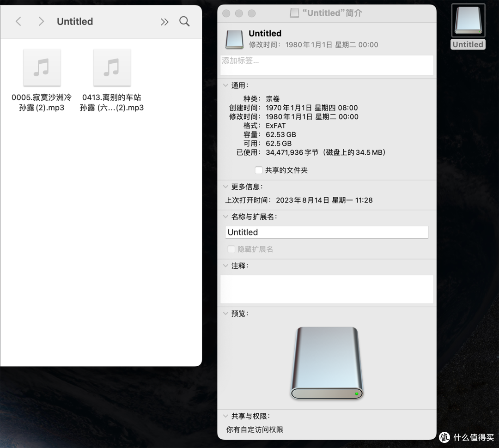Viewport: 499px width, 448px height.
Task: Select the 0413.离别的车站 mp3 file icon
Action: click(x=112, y=67)
